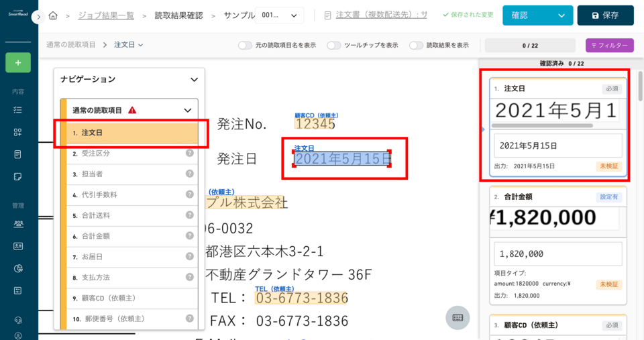Image resolution: width=644 pixels, height=340 pixels.
Task: Open the サンプル 001 dropdown
Action: point(279,15)
